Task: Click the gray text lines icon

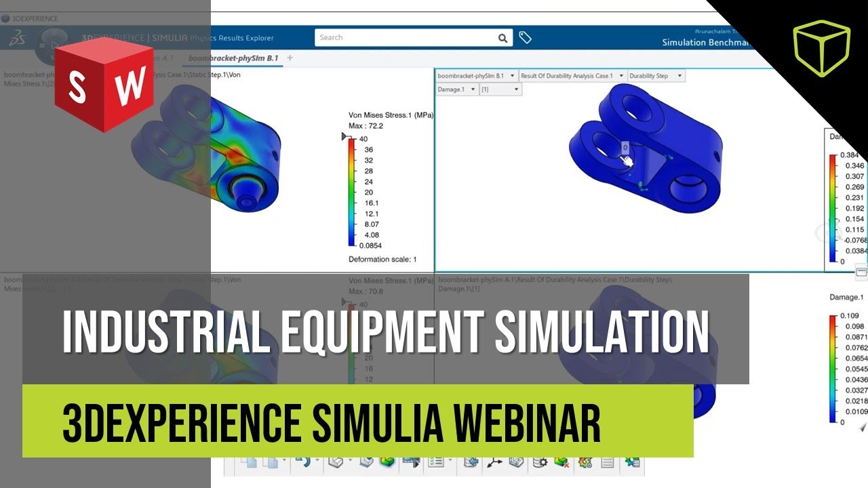Action: pyautogui.click(x=607, y=462)
